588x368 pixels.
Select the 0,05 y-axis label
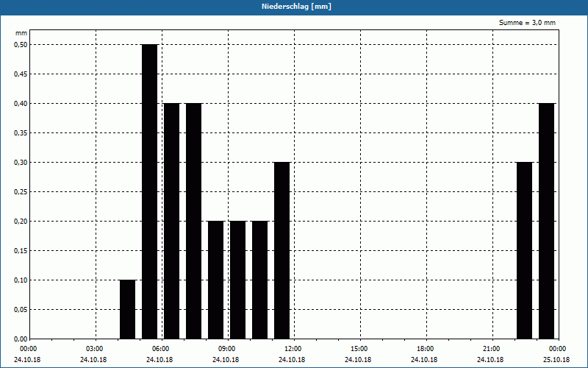pos(21,309)
